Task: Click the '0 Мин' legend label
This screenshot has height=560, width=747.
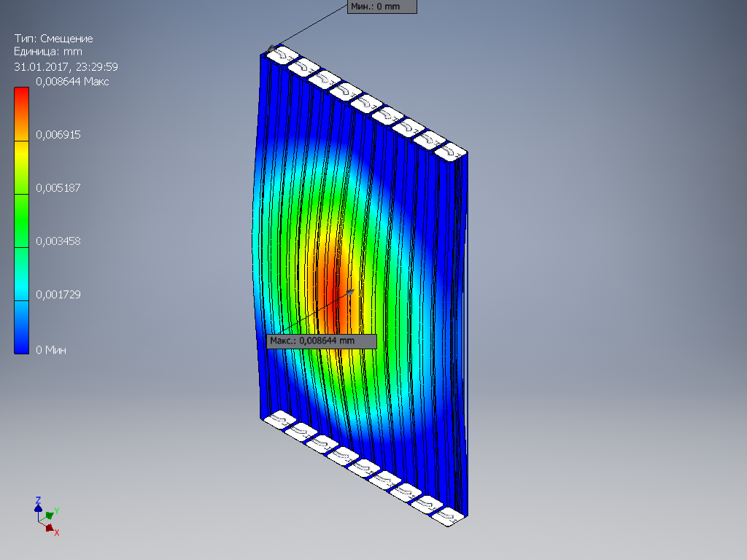Action: coord(51,350)
